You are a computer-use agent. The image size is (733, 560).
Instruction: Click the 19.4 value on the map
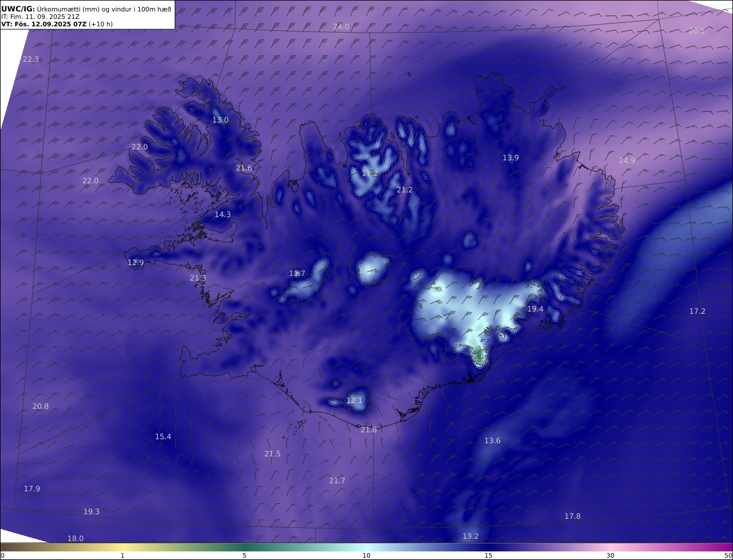click(x=535, y=309)
